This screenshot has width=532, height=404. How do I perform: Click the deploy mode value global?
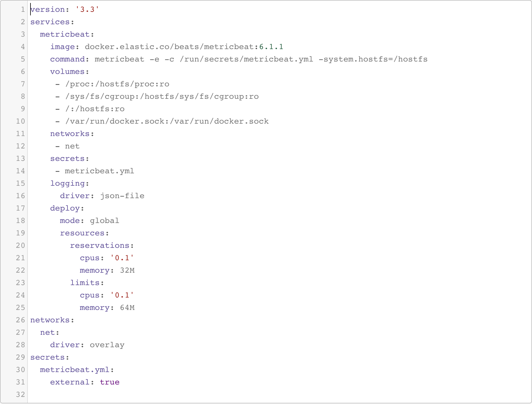point(104,220)
